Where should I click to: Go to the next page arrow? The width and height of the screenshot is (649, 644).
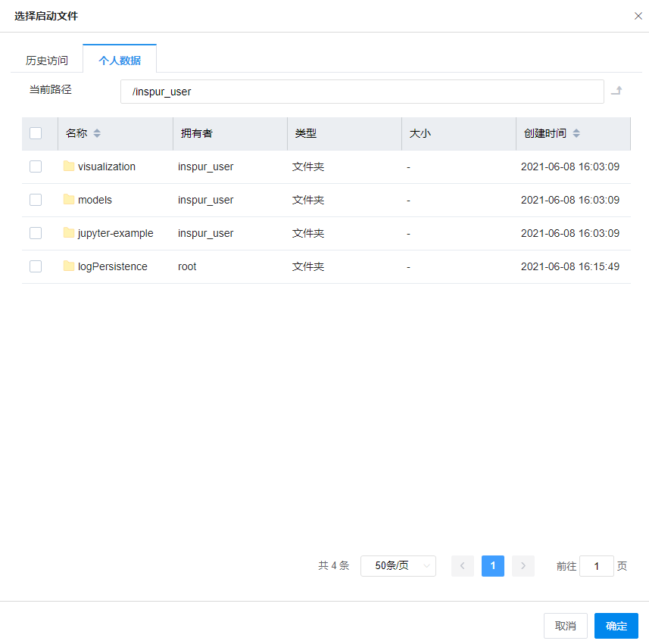point(523,566)
